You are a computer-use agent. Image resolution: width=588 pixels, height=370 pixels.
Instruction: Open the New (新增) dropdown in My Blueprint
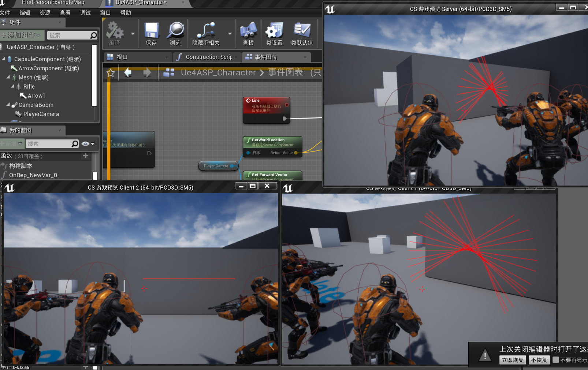(12, 144)
